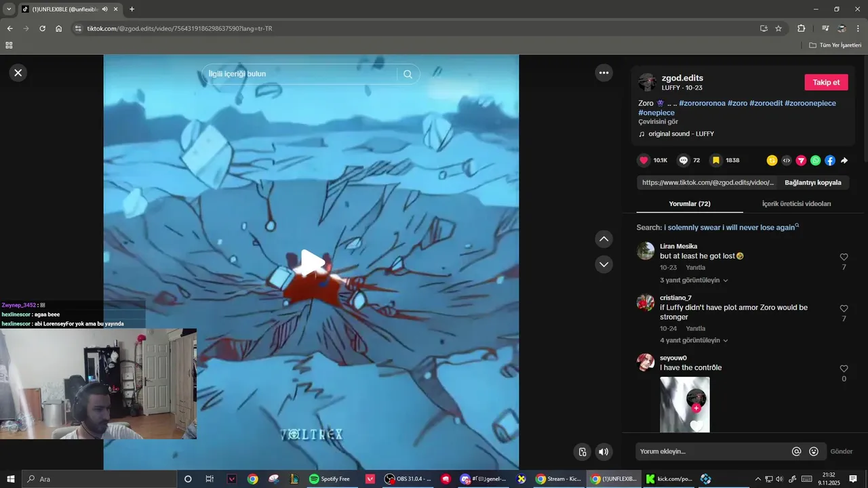Go to the previous video with the up arrow
This screenshot has height=488, width=868.
604,239
